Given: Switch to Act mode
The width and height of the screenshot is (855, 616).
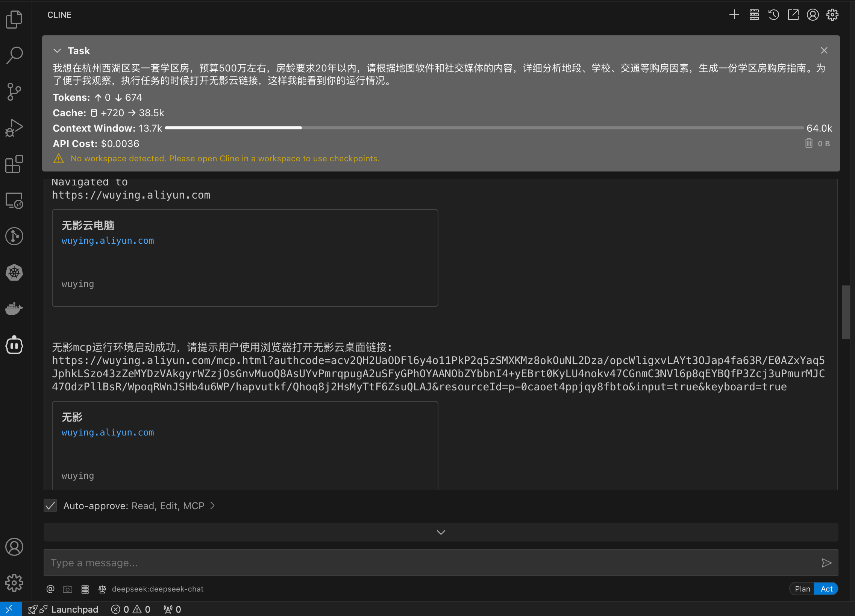Looking at the screenshot, I should coord(826,589).
